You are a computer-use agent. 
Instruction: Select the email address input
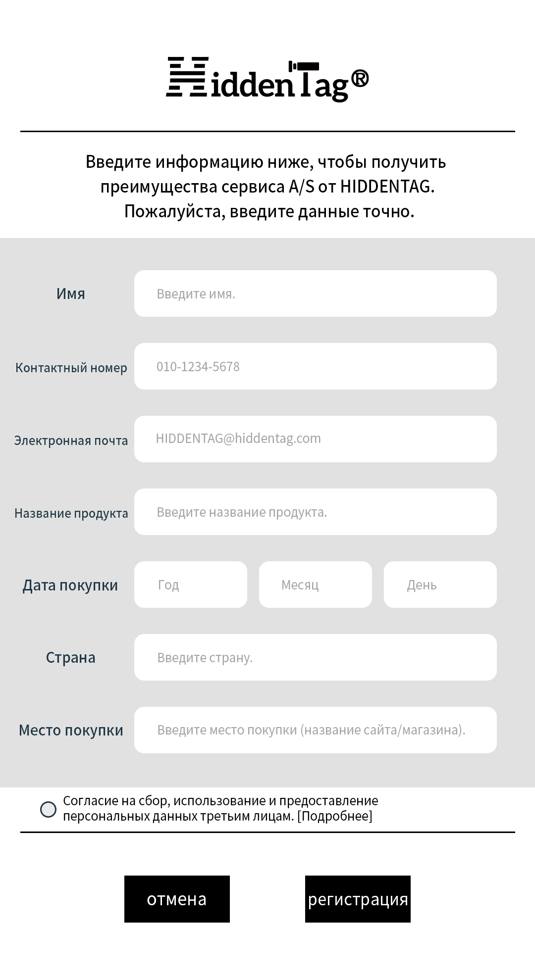pos(315,439)
